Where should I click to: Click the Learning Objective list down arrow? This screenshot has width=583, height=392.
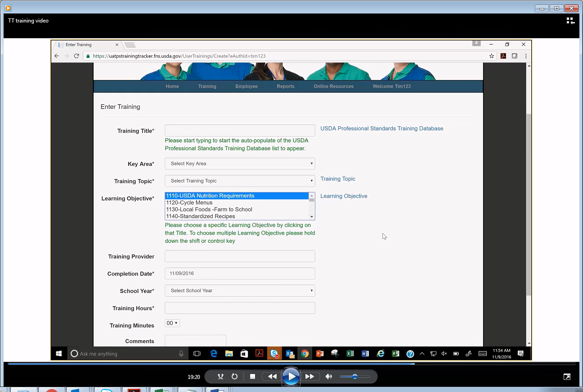312,217
